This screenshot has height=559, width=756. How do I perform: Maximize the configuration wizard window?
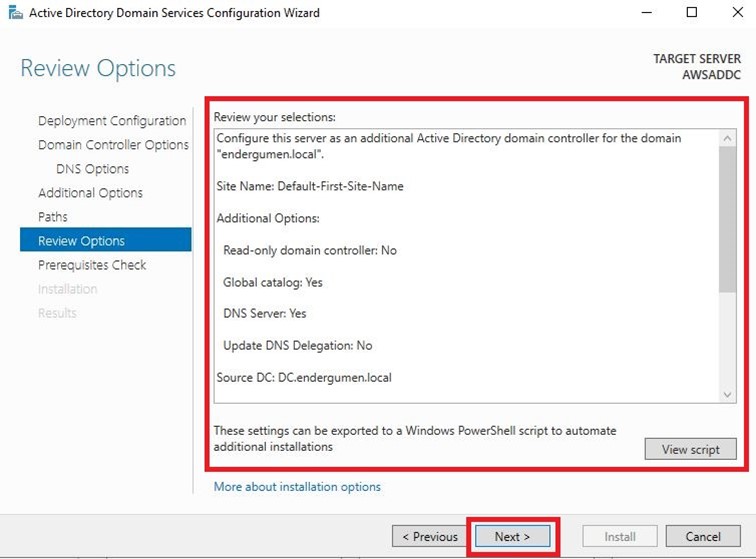pyautogui.click(x=691, y=13)
